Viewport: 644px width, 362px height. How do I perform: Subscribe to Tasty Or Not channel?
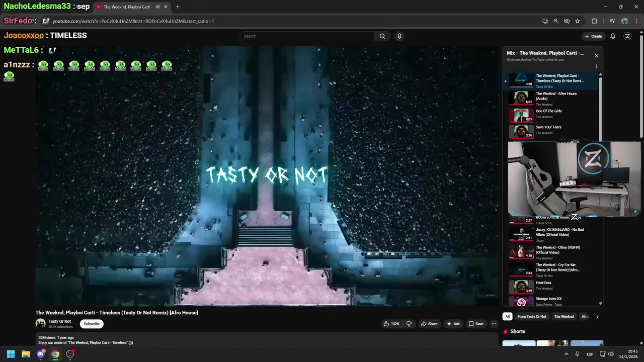pos(92,324)
